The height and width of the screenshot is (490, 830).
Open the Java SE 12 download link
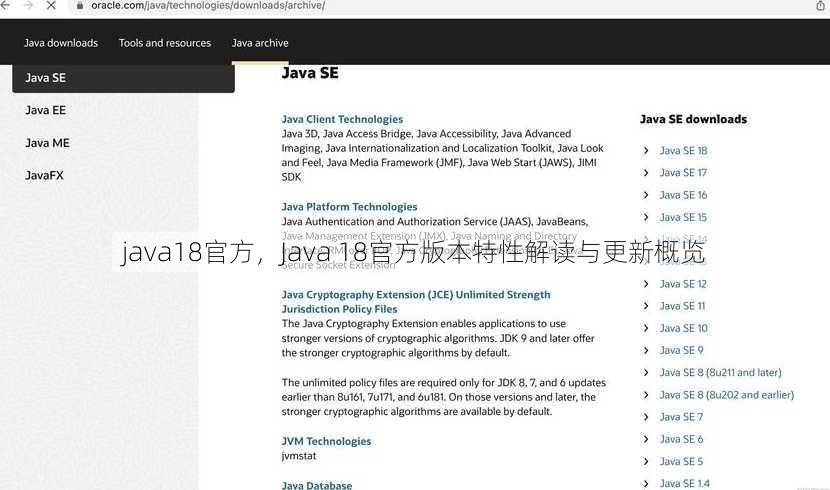[683, 284]
